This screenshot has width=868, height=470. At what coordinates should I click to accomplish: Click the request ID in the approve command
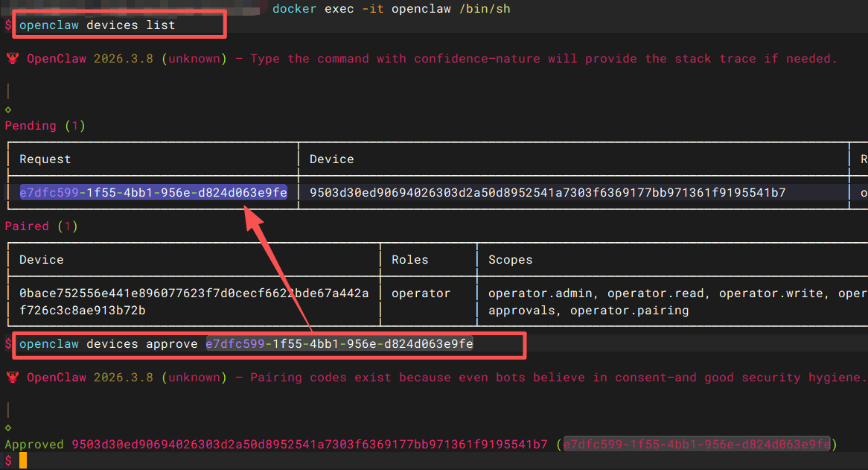coord(339,344)
